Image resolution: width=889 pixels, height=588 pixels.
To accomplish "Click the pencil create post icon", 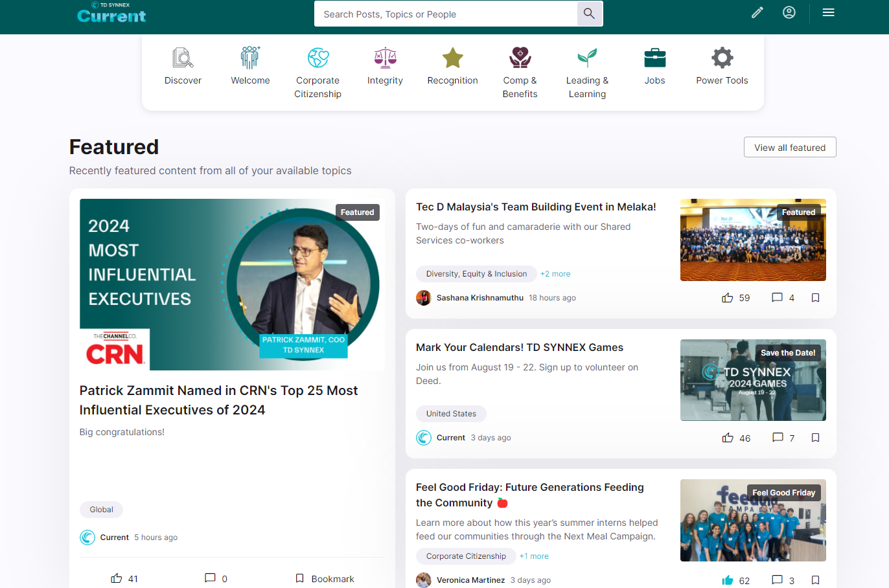I will tap(757, 12).
